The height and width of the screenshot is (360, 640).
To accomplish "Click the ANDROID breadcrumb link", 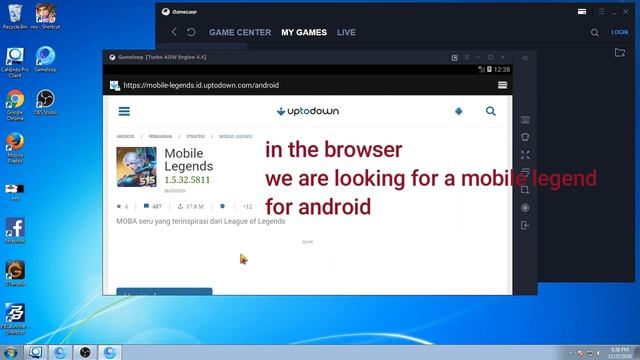I will pyautogui.click(x=125, y=136).
